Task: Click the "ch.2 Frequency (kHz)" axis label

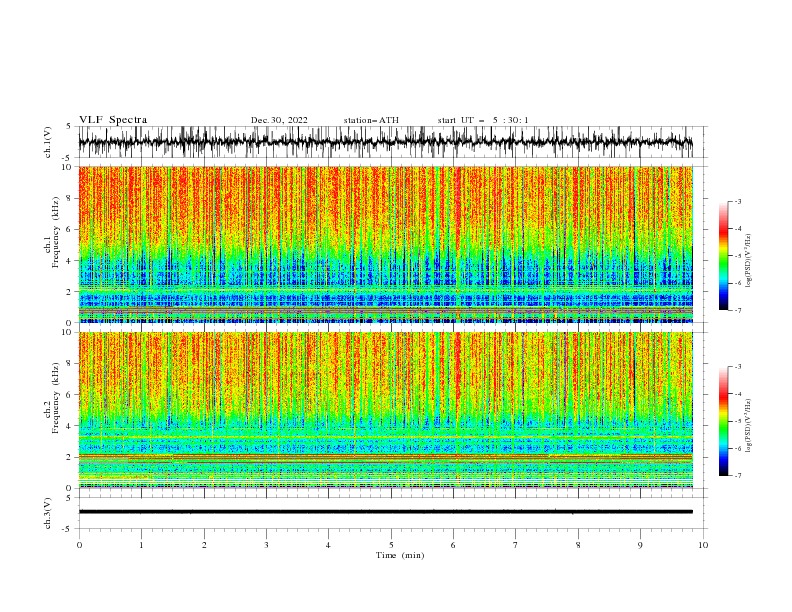Action: (51, 398)
